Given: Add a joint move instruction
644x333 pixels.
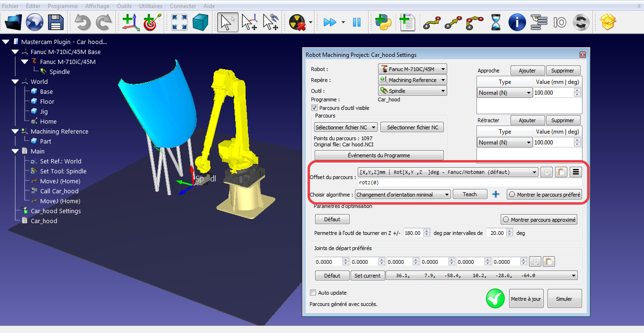Looking at the screenshot, I should coord(432,22).
